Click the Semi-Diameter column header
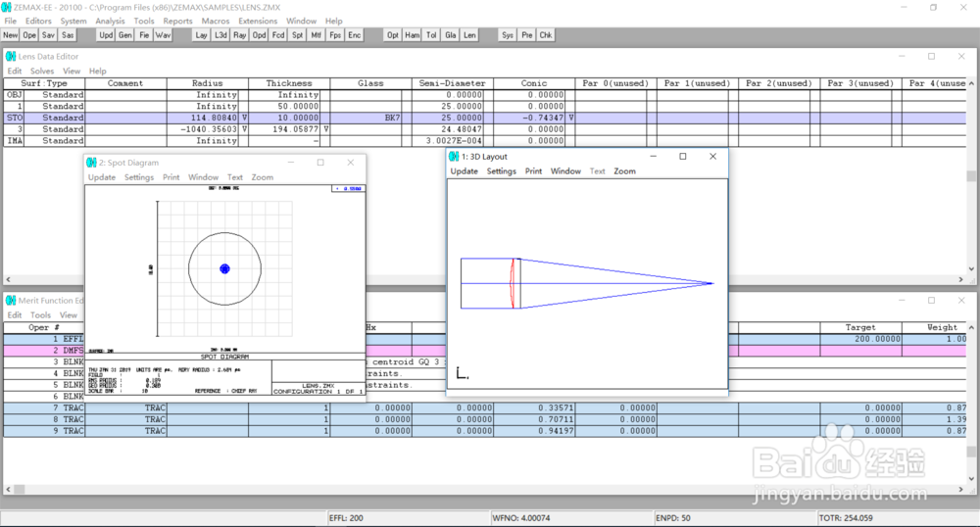980x527 pixels. (x=453, y=83)
